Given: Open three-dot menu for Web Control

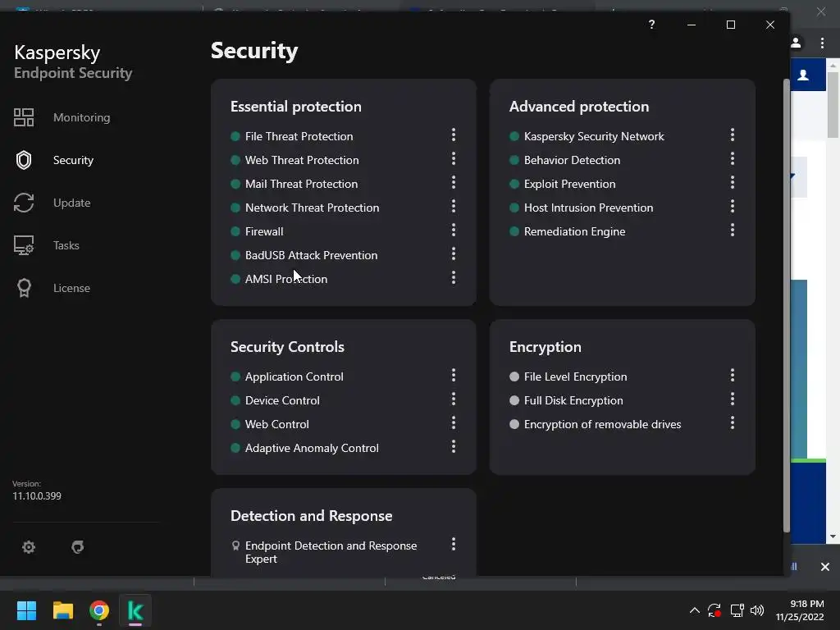Looking at the screenshot, I should (x=454, y=422).
